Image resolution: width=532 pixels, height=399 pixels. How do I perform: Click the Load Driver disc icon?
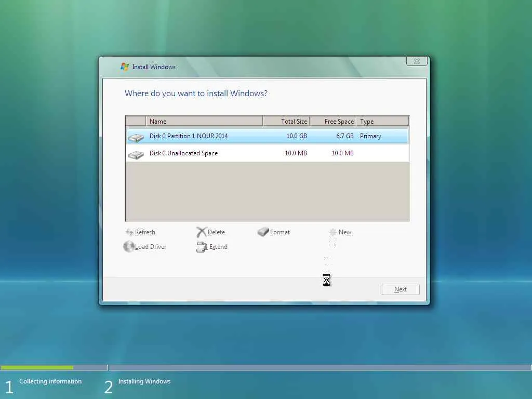129,247
